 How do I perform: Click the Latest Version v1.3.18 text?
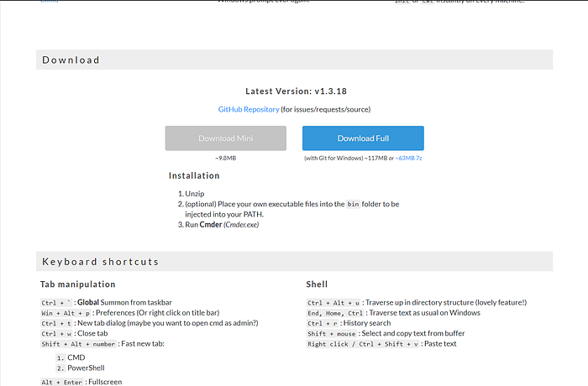coord(296,91)
